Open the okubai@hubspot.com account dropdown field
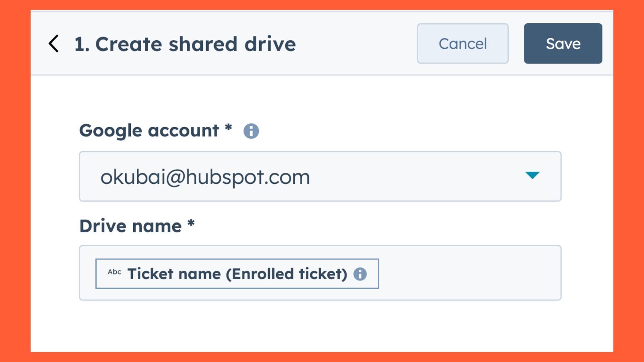Screen dimensions: 644x362 pyautogui.click(x=320, y=176)
